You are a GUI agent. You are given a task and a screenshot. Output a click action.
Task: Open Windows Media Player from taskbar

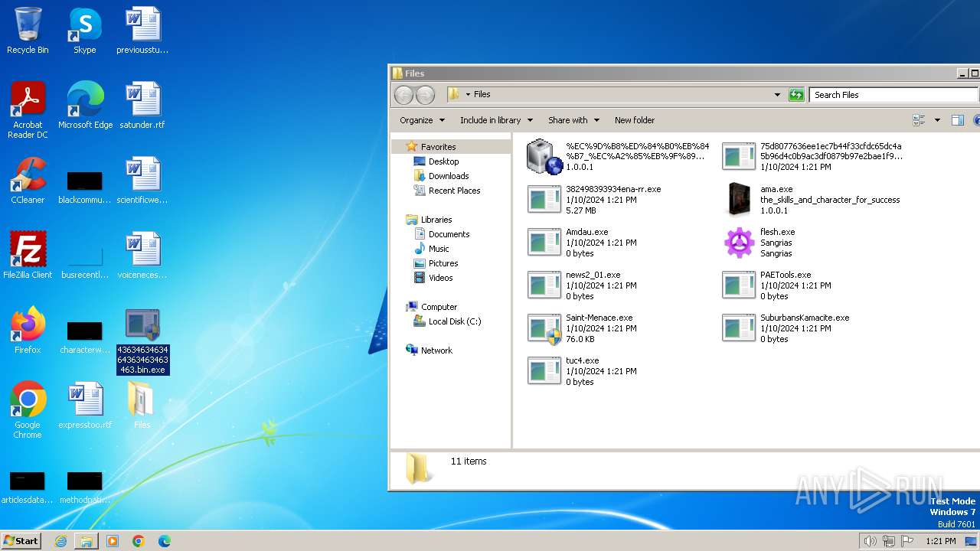coord(113,541)
